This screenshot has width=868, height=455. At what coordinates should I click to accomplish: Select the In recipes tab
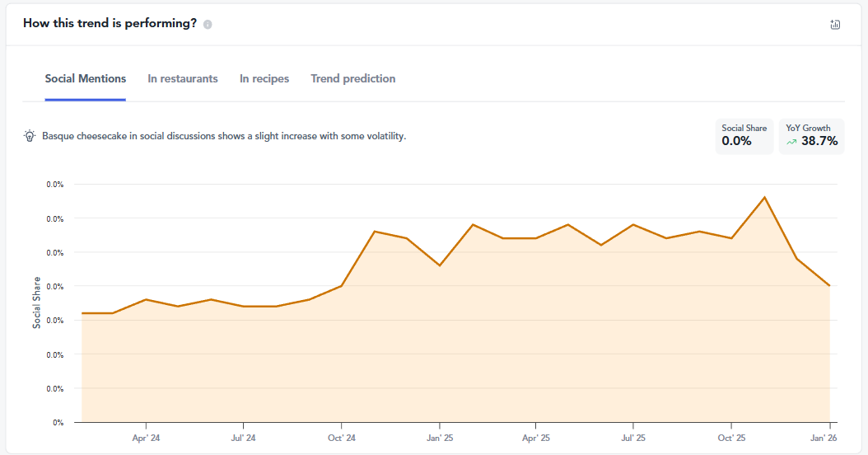point(264,79)
